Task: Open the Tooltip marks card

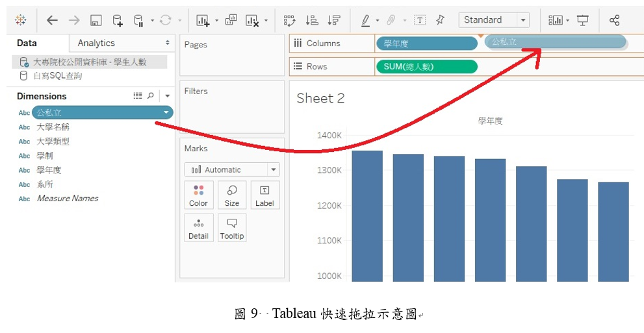Action: pyautogui.click(x=231, y=228)
